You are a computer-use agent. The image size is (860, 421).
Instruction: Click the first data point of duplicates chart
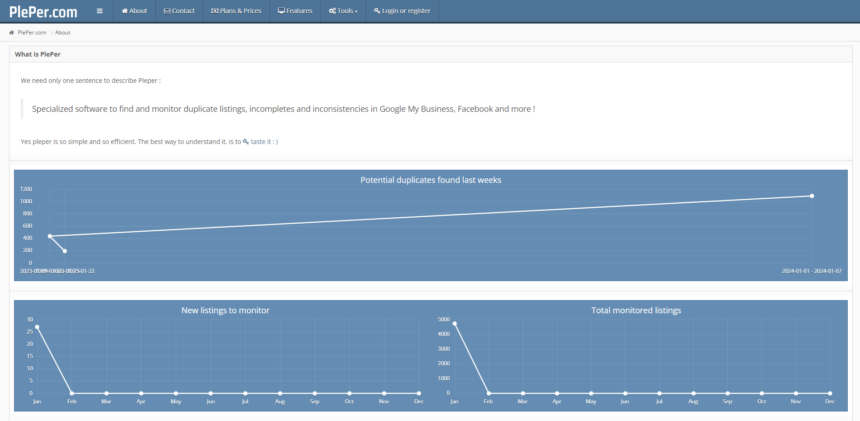(x=49, y=236)
